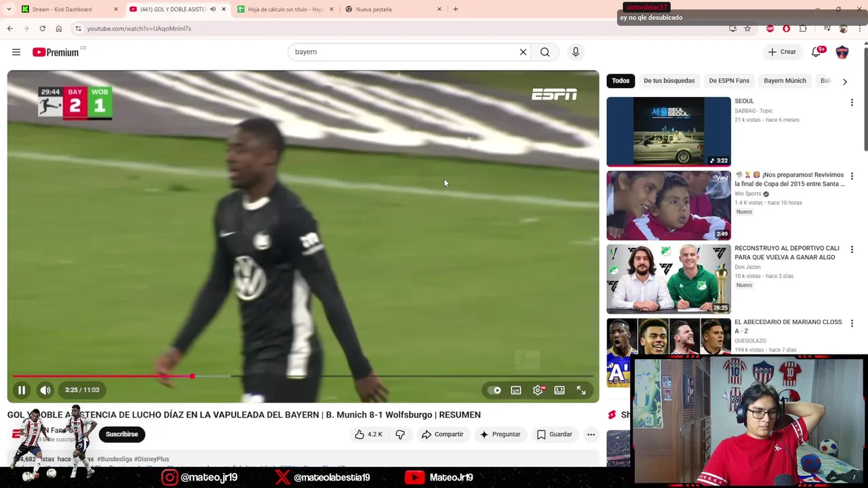Screen dimensions: 868x488
Task: Open the YouTube hamburger guide menu
Action: 16,52
